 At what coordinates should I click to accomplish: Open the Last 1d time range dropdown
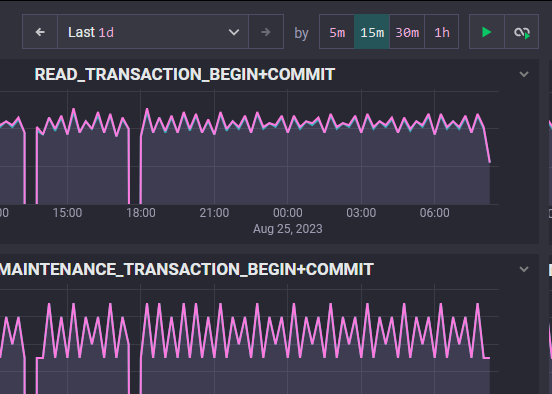(x=153, y=32)
